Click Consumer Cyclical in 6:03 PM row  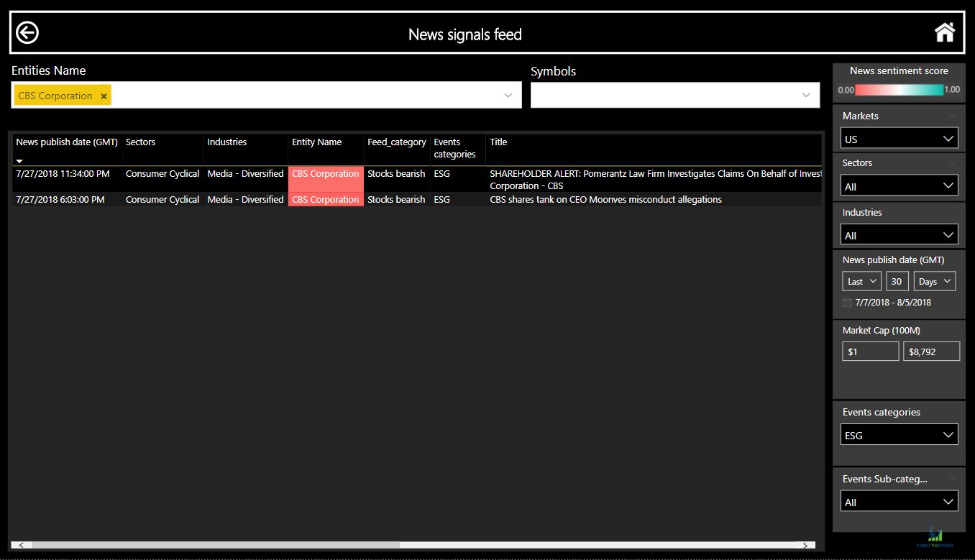[x=162, y=200]
